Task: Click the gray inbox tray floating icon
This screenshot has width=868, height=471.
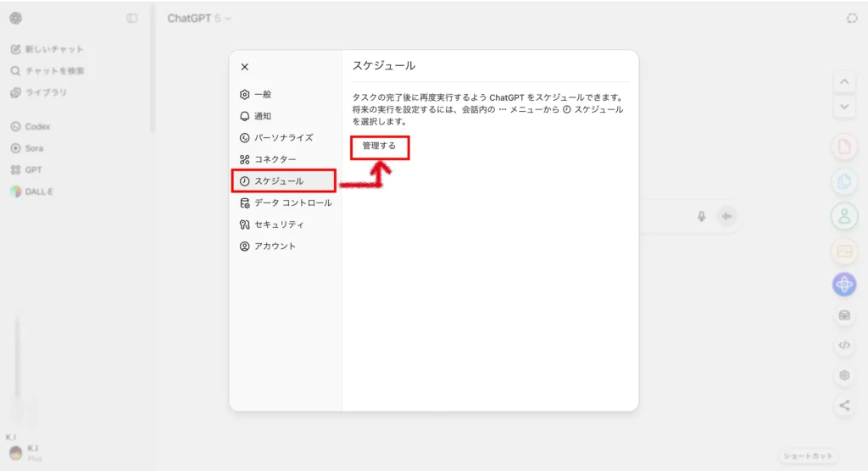Action: click(844, 315)
